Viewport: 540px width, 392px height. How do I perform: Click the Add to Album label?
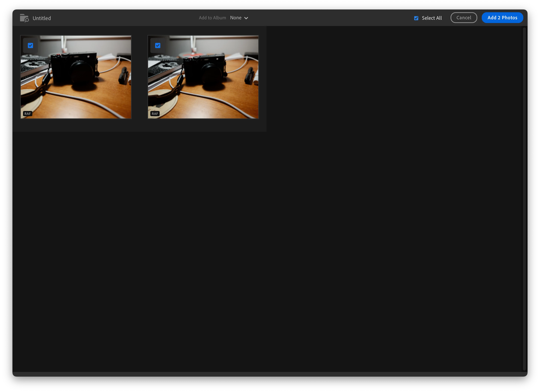click(212, 18)
